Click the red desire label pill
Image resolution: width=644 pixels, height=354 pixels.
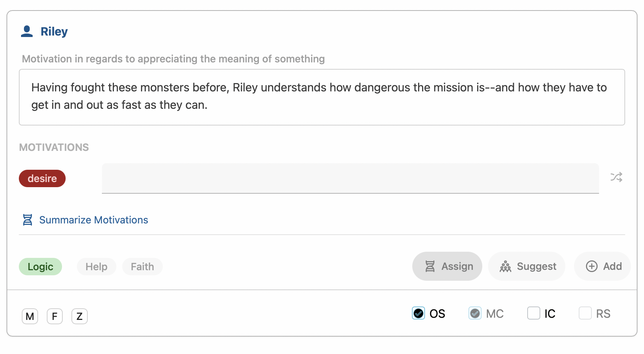[42, 178]
